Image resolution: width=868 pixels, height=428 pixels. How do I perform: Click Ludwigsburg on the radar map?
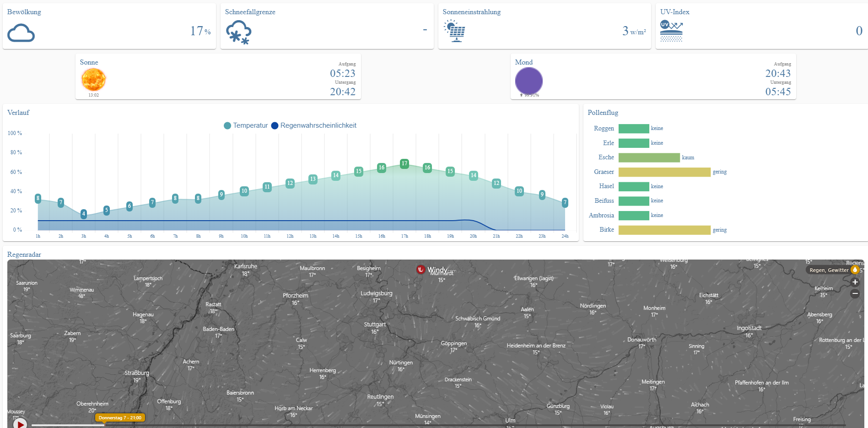376,293
